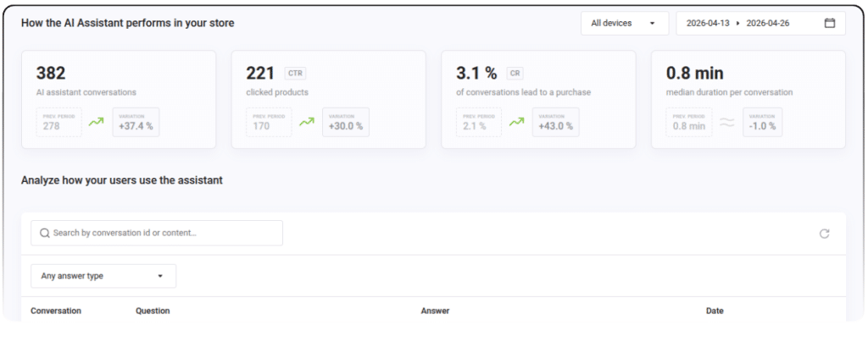Image resolution: width=868 pixels, height=342 pixels.
Task: Click the approximately-equal icon beside -1.0 %
Action: (x=726, y=122)
